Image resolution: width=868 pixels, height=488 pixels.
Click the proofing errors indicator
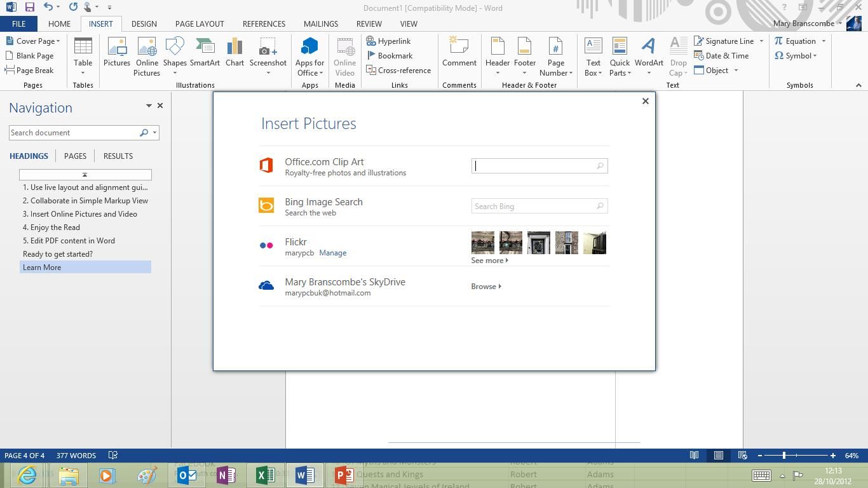tap(112, 455)
